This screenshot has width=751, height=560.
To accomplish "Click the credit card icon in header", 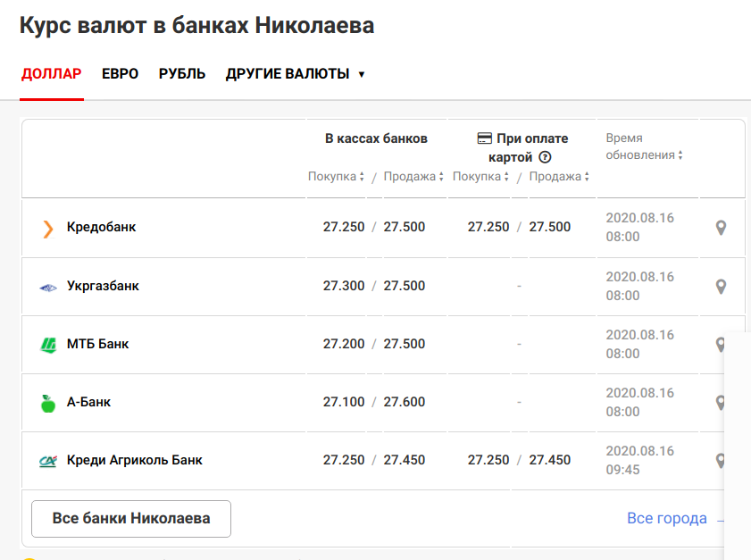I will (x=485, y=138).
